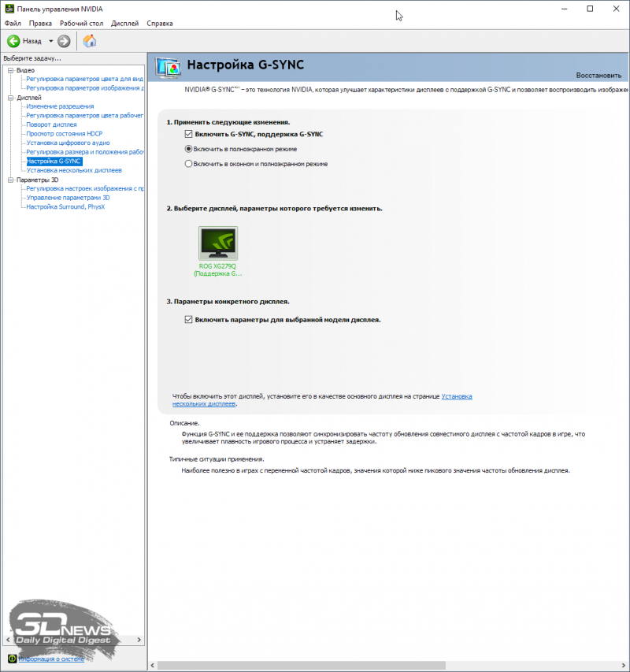The image size is (630, 672).
Task: Toggle the 'Включить G-SYNC' checkbox
Action: tap(188, 135)
